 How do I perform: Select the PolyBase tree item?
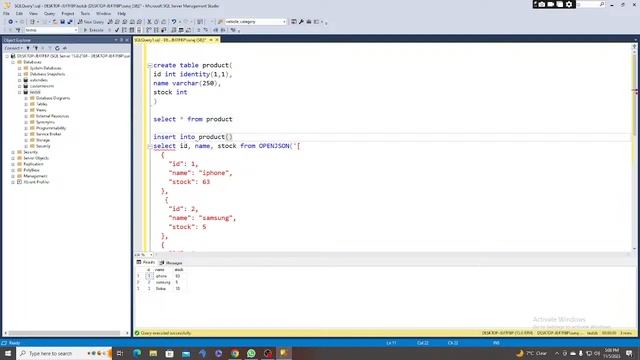point(31,170)
